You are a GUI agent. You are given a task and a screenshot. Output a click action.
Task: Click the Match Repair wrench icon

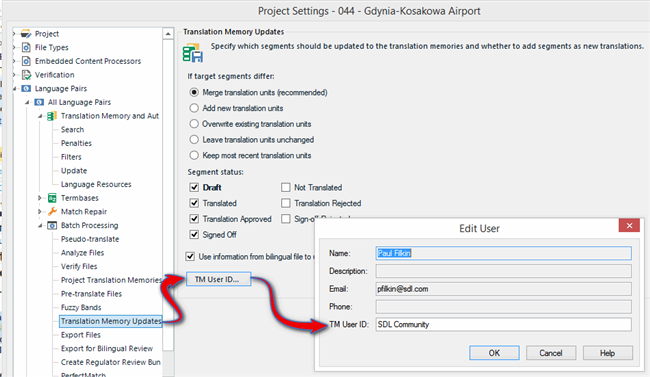coord(52,212)
